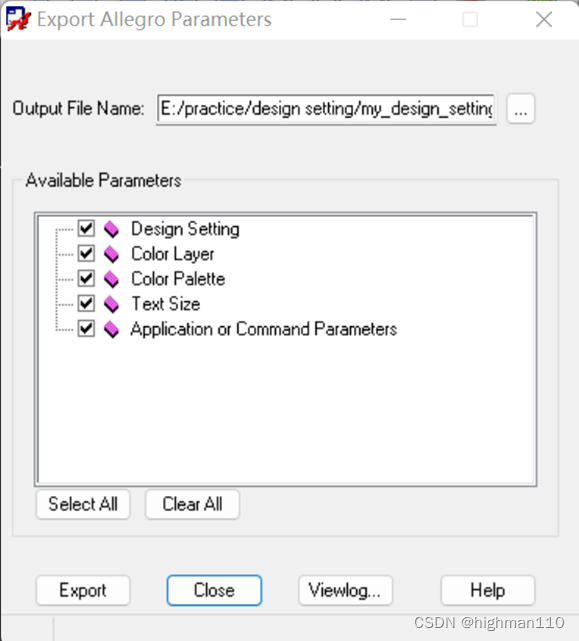
Task: Click the Allegro application icon in title bar
Action: pos(18,19)
